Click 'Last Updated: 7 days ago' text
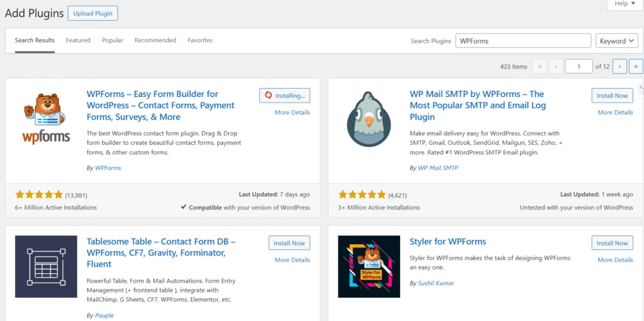Screen dimensions: 644x321 tap(274, 194)
